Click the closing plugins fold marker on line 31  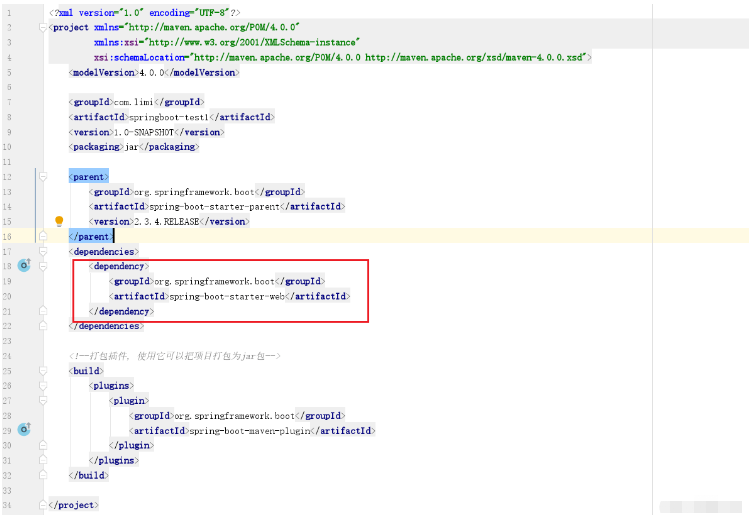pos(43,460)
